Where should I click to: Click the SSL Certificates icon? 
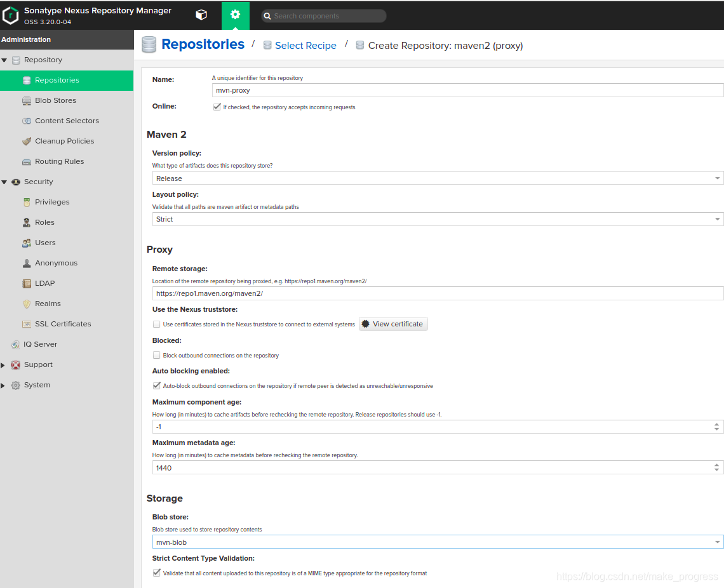27,324
